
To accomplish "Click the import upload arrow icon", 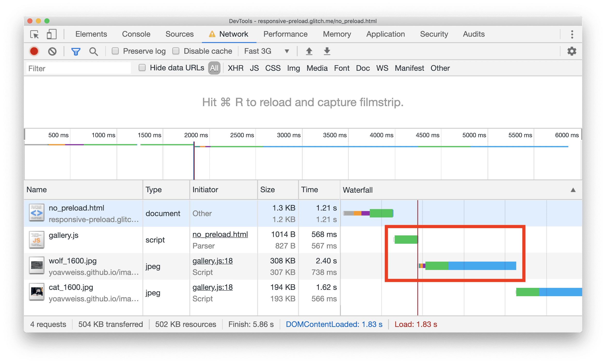I will pos(309,51).
